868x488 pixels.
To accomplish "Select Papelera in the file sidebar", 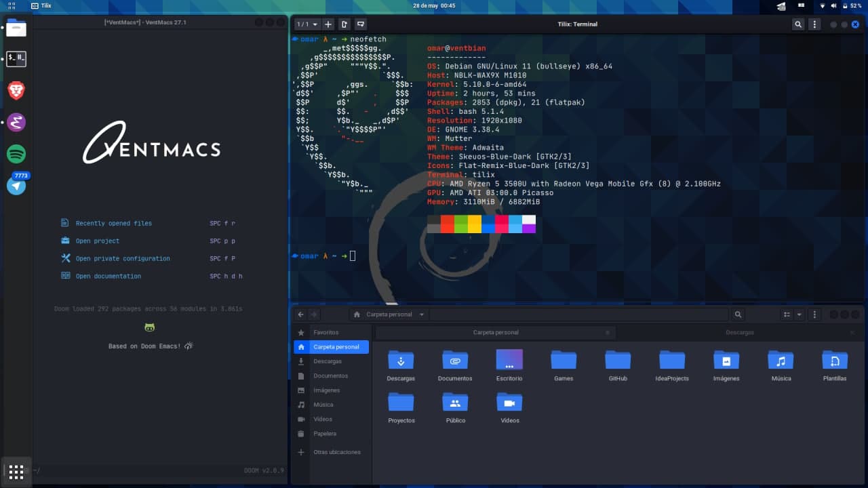I will [325, 433].
